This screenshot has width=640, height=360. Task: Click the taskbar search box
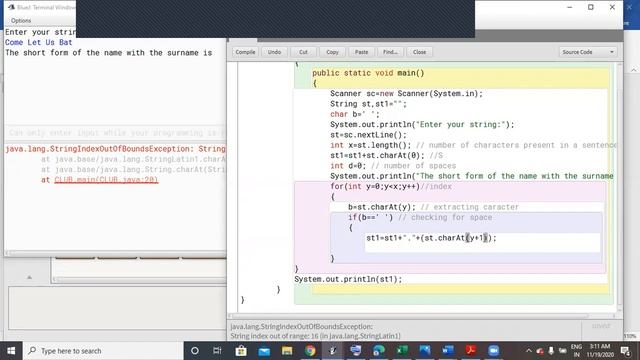click(x=103, y=351)
